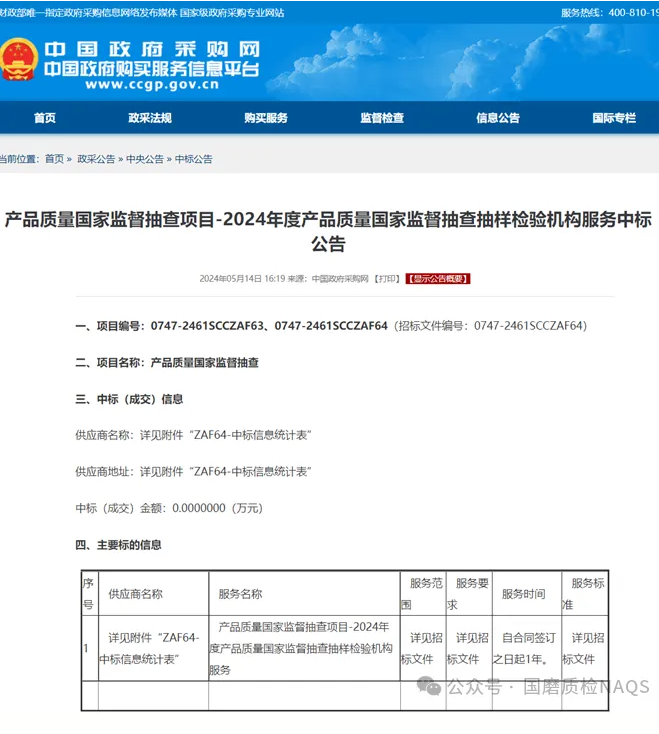Click the www.ccgp.gov.cn URL text
This screenshot has width=659, height=734.
[152, 86]
